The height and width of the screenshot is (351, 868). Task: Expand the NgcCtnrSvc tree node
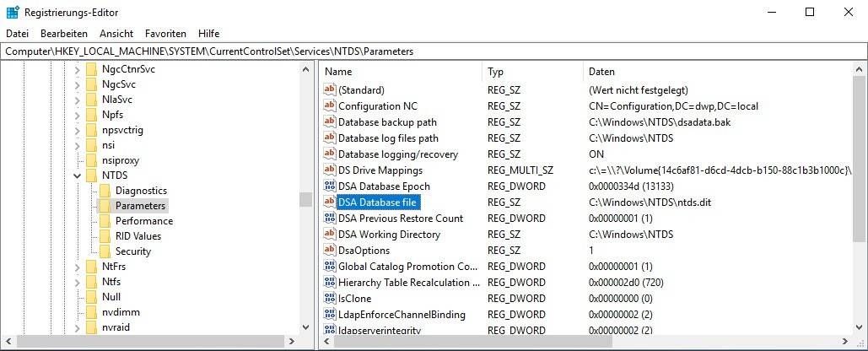pyautogui.click(x=78, y=69)
